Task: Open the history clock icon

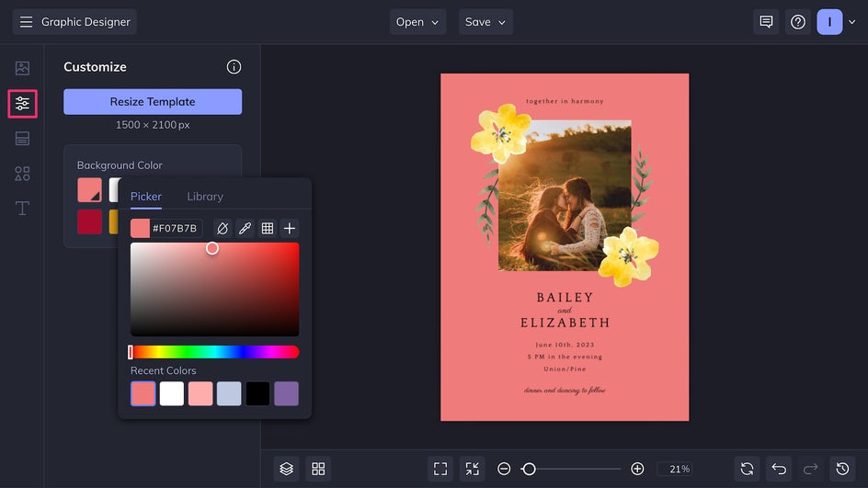Action: (x=842, y=470)
